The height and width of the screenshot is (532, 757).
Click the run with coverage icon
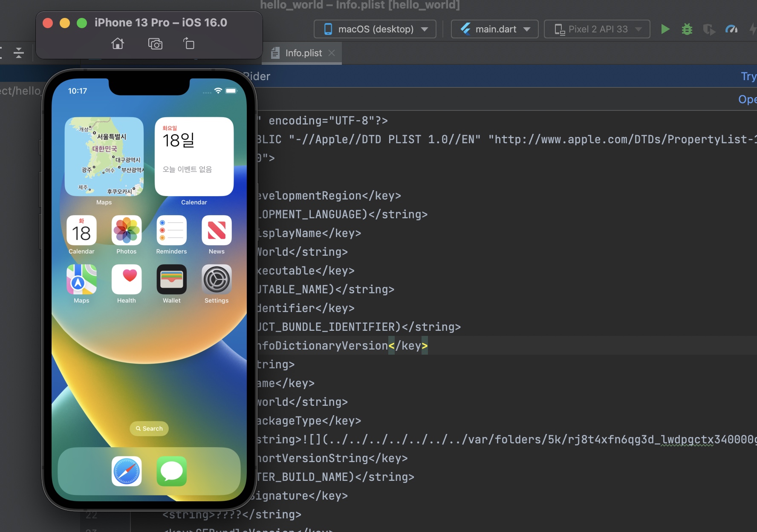[x=709, y=29]
